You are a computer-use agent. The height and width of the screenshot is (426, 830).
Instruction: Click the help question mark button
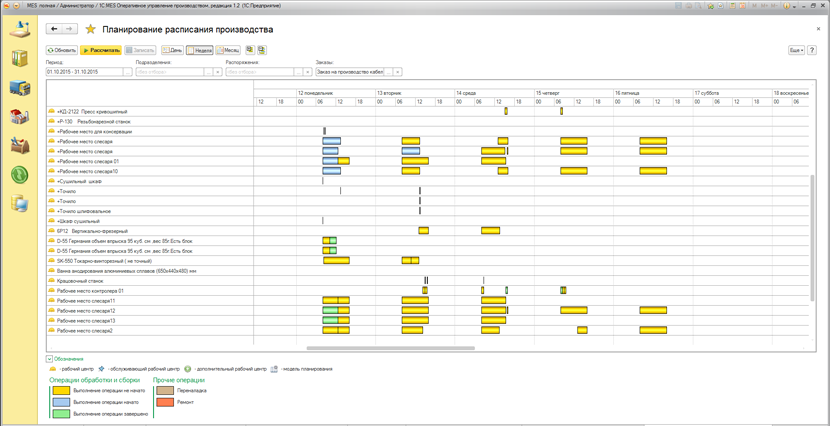click(x=812, y=50)
